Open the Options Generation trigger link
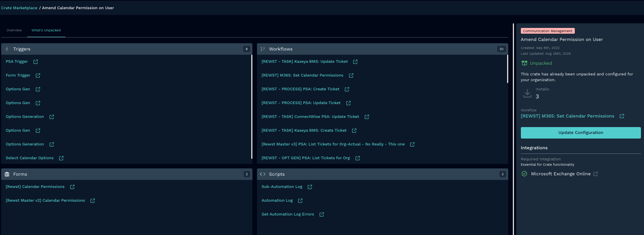644x235 pixels. 25,117
